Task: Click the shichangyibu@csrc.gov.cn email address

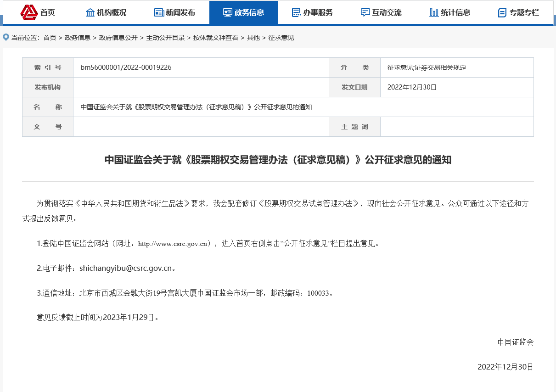Action: [x=125, y=268]
